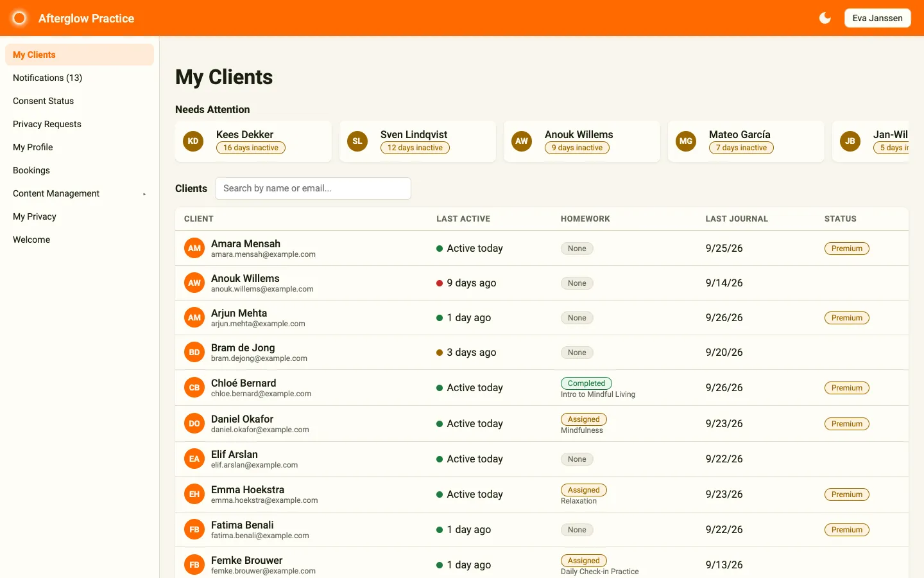Click bram.dejong@example.com email text
Viewport: 924px width, 578px height.
pyautogui.click(x=259, y=358)
